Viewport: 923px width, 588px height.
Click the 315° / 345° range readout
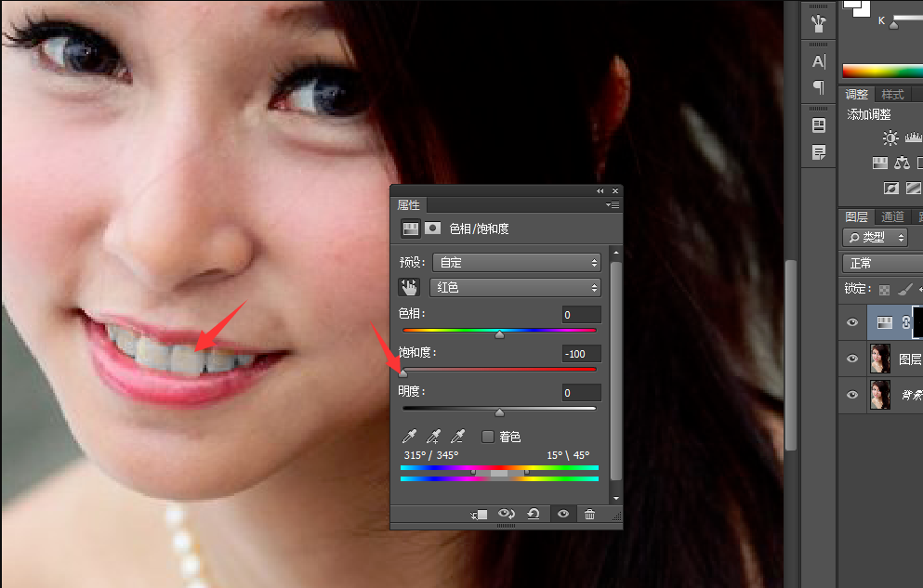[x=431, y=455]
